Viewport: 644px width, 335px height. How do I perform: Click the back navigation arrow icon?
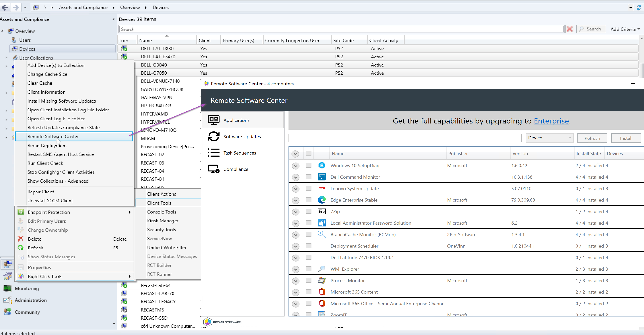click(5, 8)
